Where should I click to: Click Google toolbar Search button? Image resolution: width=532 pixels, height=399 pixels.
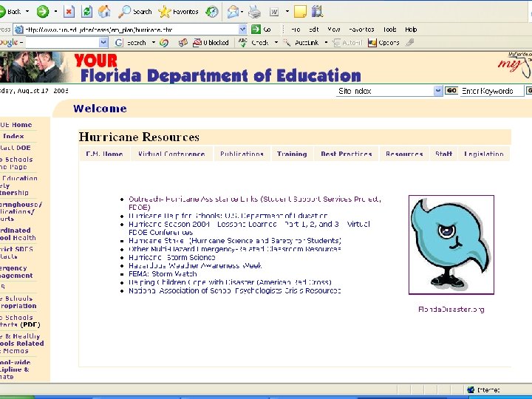click(x=131, y=43)
